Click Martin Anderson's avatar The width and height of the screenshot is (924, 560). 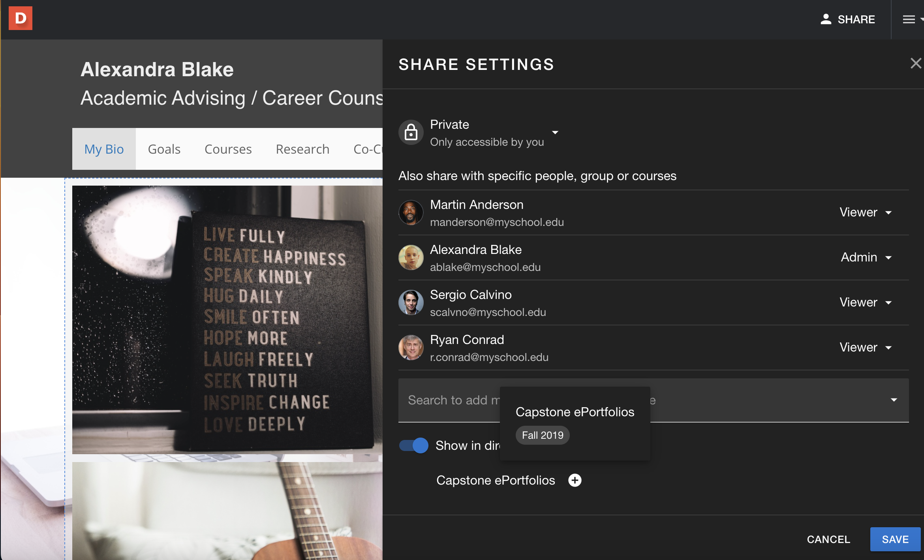[x=411, y=213]
